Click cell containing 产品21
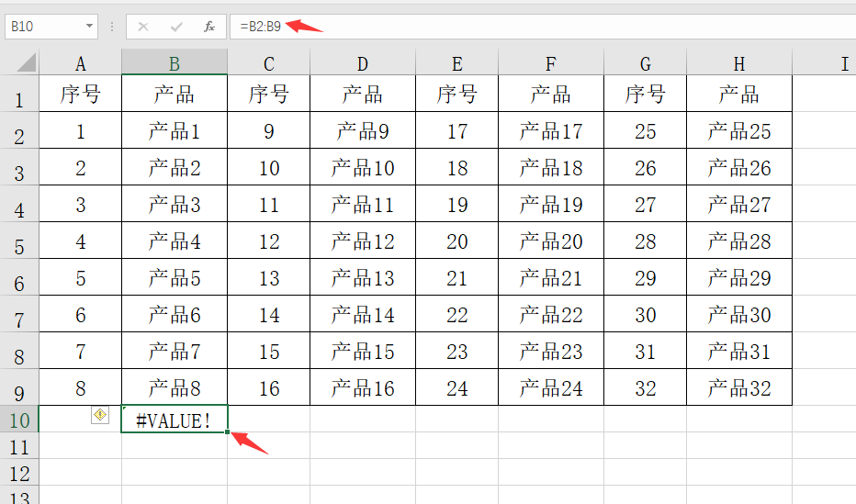The image size is (856, 504). [551, 277]
